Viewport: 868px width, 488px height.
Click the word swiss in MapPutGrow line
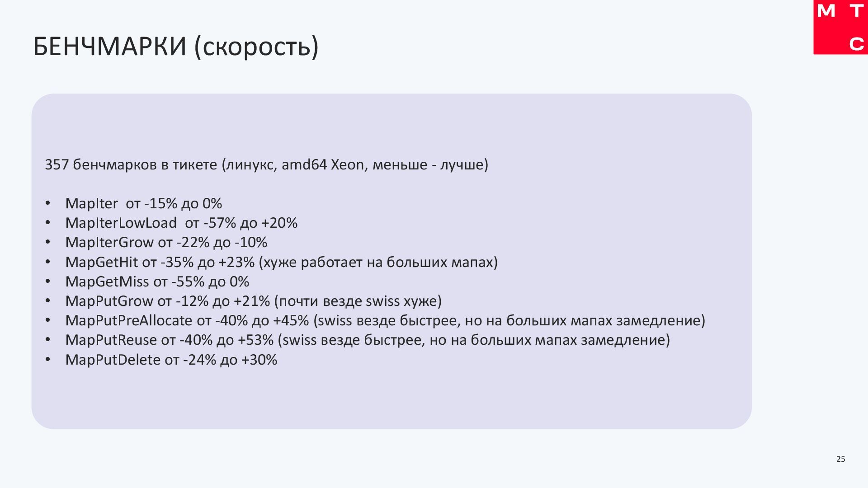coord(382,301)
